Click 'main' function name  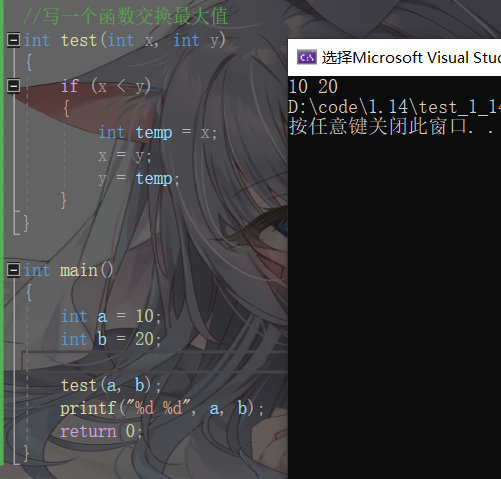79,270
